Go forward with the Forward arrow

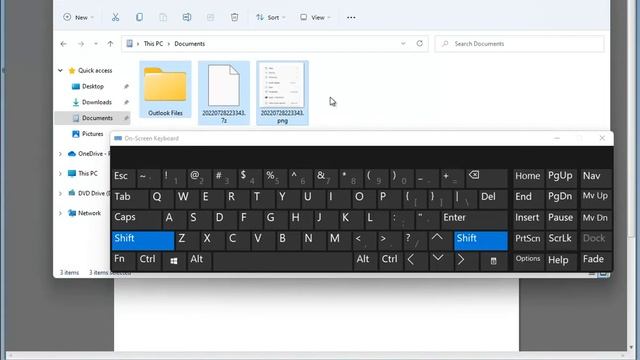click(x=81, y=44)
